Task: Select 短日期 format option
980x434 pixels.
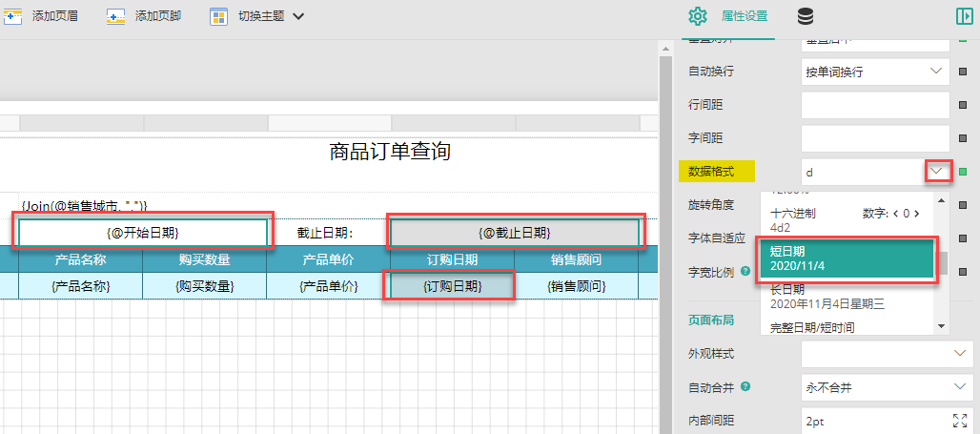Action: 847,259
